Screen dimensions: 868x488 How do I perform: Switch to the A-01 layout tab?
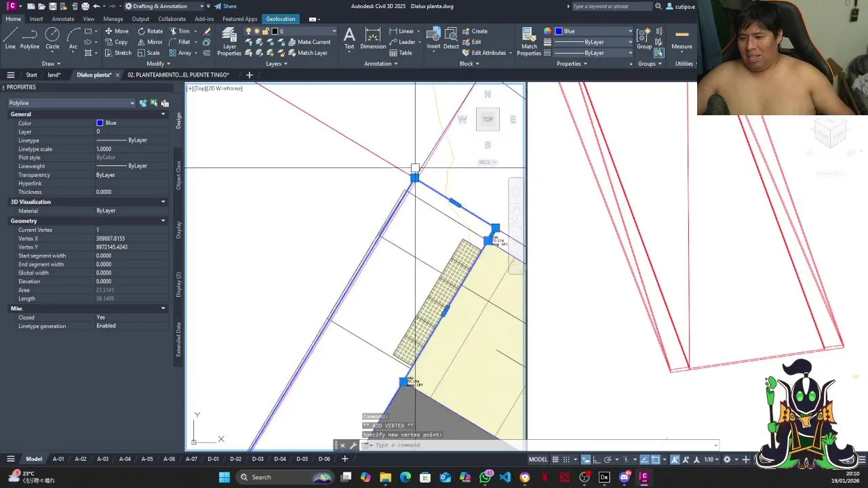(59, 459)
